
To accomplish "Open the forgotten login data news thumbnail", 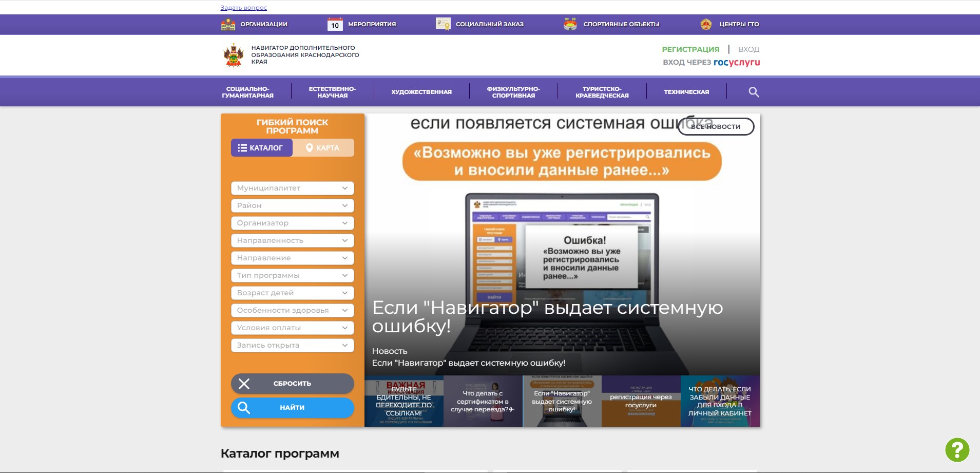I will (x=720, y=401).
